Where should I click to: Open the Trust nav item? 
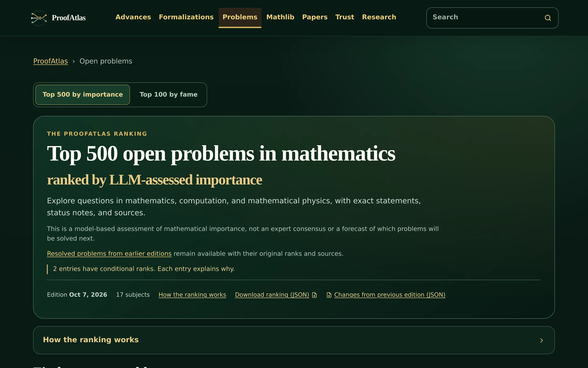click(345, 17)
